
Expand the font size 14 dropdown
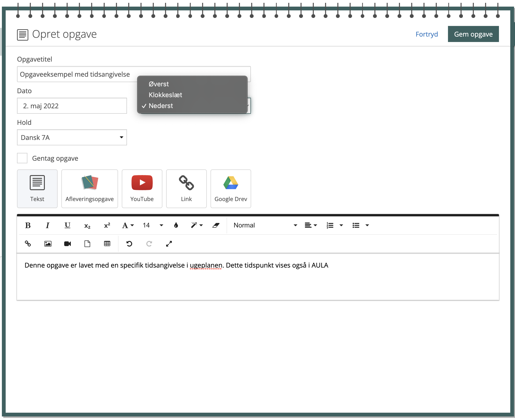pyautogui.click(x=153, y=226)
